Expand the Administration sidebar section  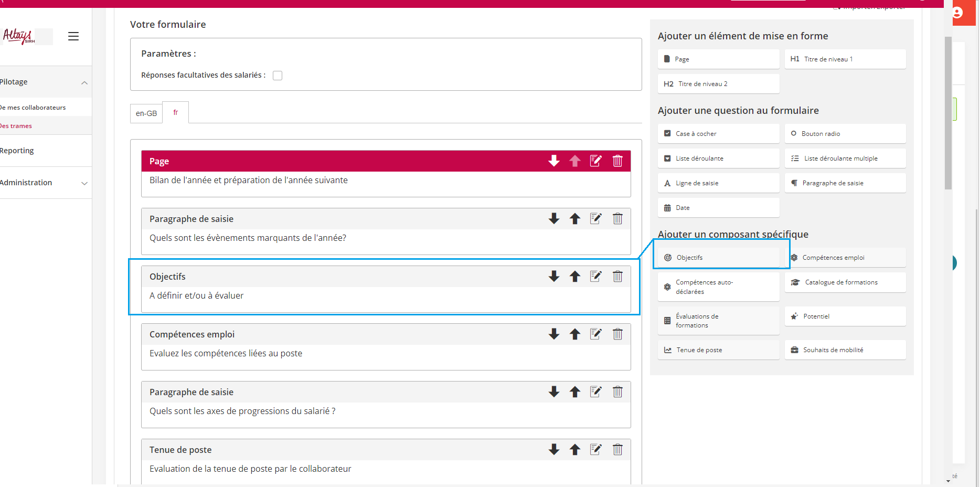click(x=84, y=183)
